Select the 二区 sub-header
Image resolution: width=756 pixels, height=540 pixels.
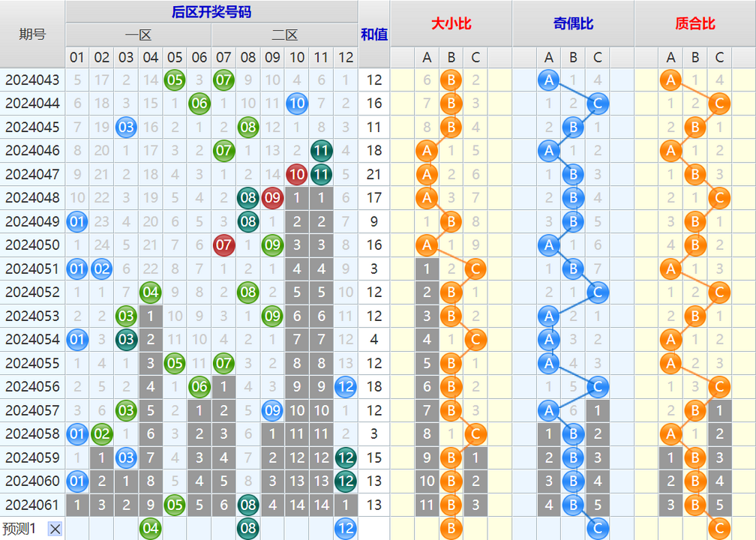[x=284, y=34]
